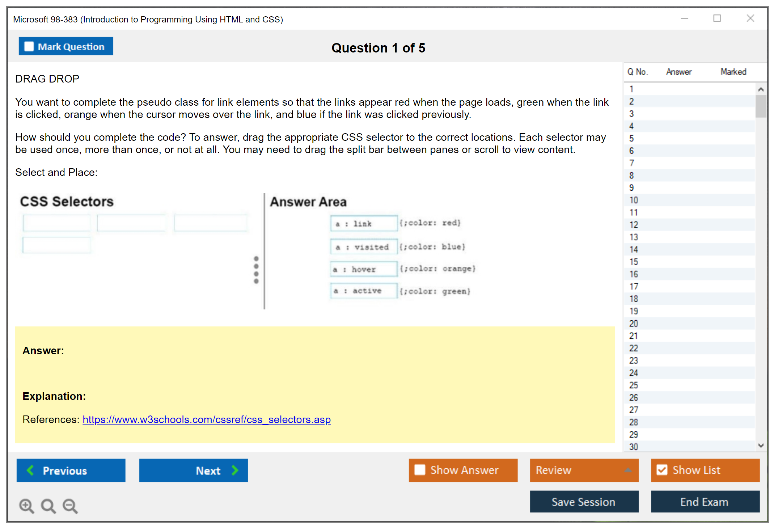Click the Previous left arrow button
The height and width of the screenshot is (532, 778).
[x=71, y=470]
